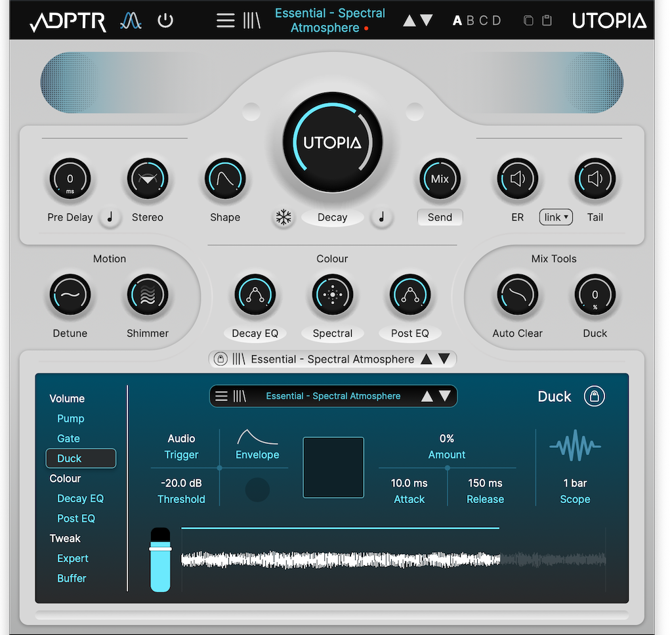Click the Shimmer knob
This screenshot has height=635, width=672.
[x=148, y=295]
